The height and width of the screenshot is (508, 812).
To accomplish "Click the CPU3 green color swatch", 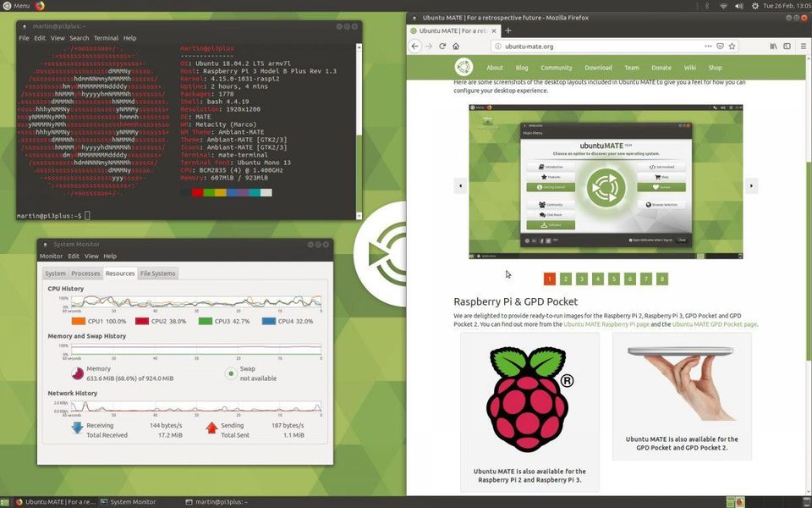I will pyautogui.click(x=206, y=321).
